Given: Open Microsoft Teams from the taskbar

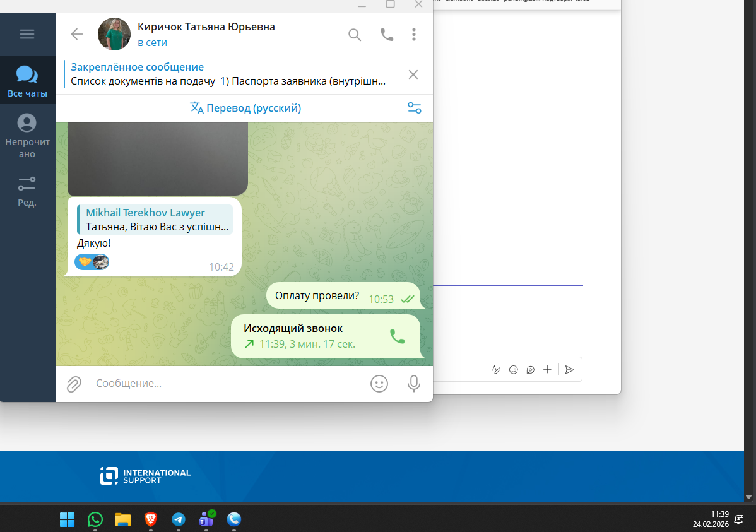Looking at the screenshot, I should pyautogui.click(x=207, y=519).
